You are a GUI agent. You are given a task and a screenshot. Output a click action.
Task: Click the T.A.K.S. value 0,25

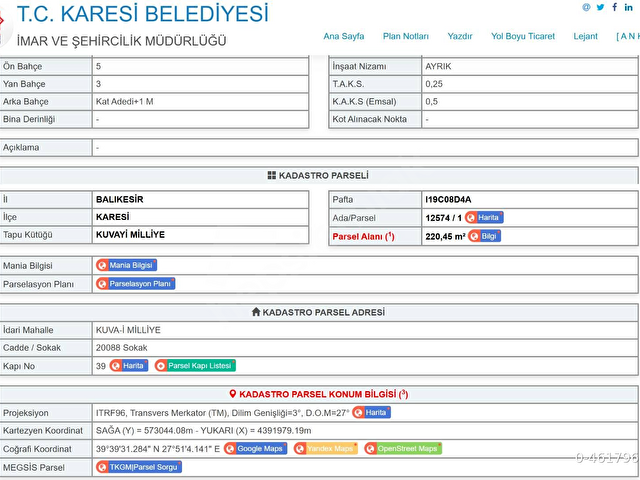434,84
